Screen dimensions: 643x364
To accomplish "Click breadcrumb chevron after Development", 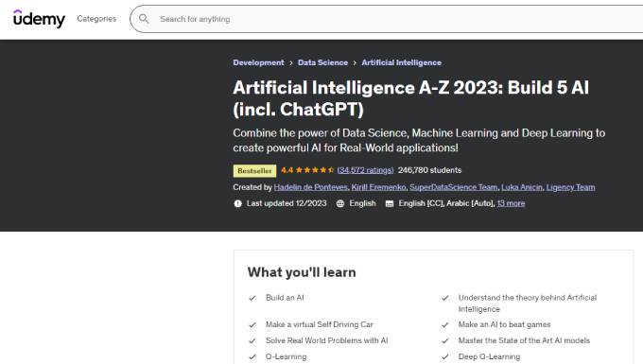I will (290, 63).
